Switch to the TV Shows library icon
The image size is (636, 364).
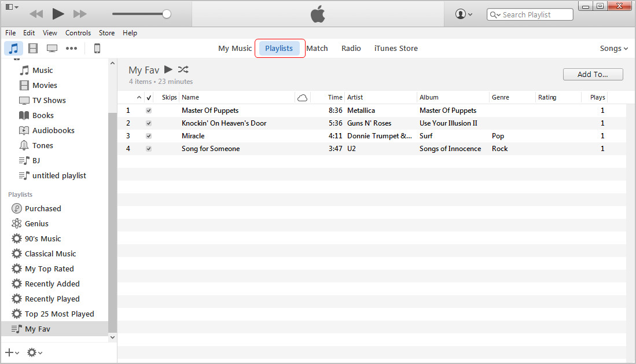(52, 48)
